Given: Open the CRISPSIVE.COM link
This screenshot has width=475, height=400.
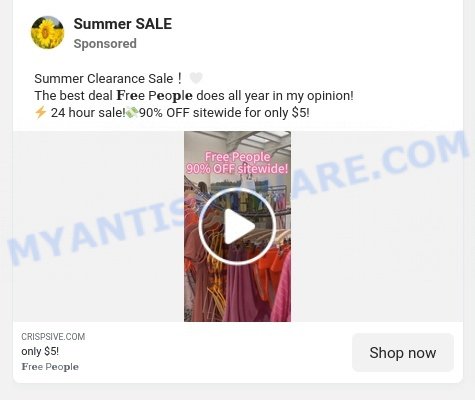Looking at the screenshot, I should (x=53, y=337).
